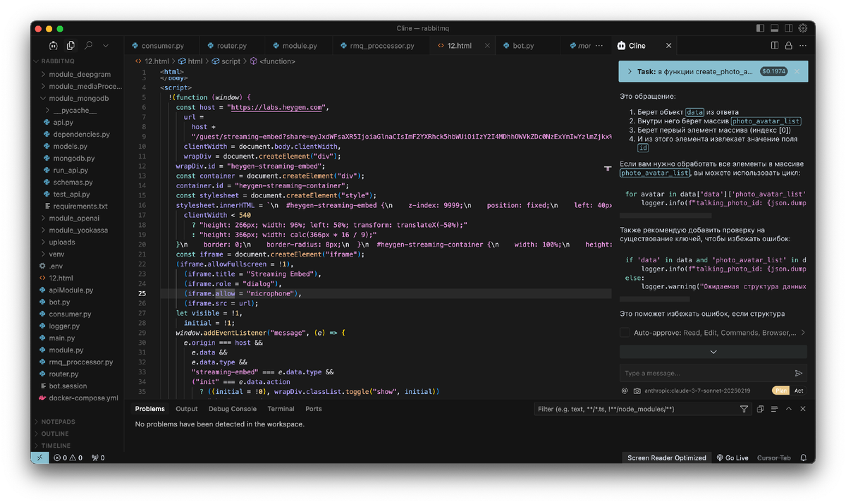
Task: Switch to Debug Console tab
Action: tap(233, 409)
